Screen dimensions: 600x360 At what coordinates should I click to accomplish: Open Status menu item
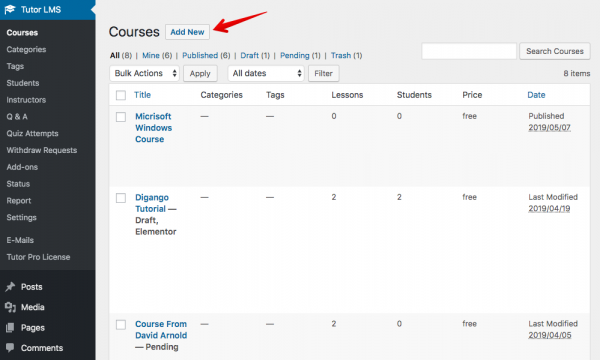[x=18, y=184]
